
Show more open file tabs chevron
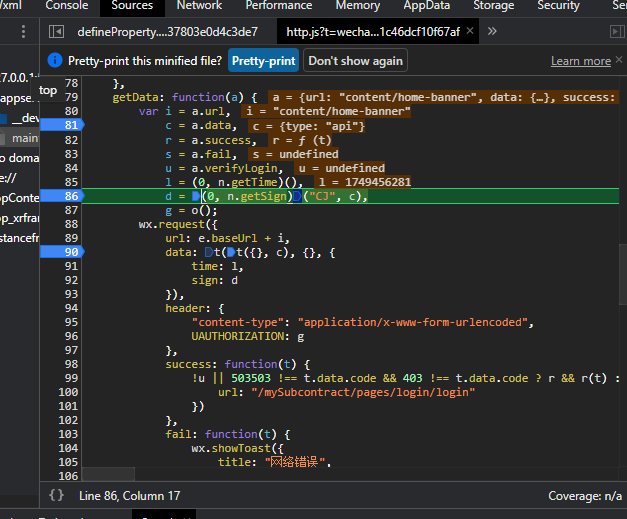point(492,31)
